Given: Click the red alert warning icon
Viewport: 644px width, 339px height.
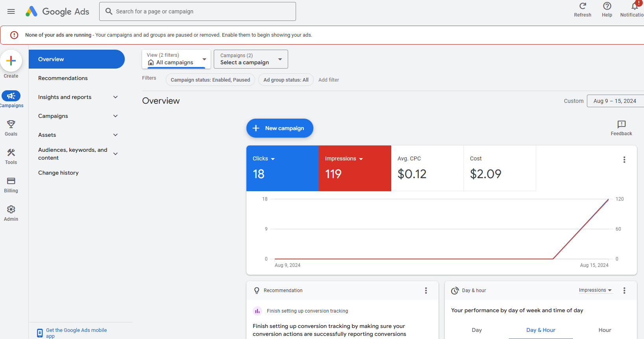Looking at the screenshot, I should point(14,35).
